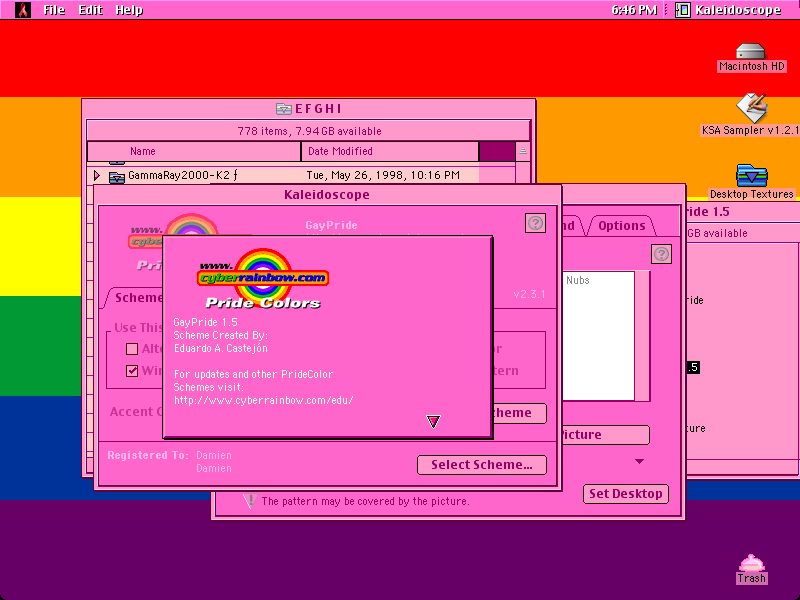Click the EFGHI window title text

tap(318, 109)
